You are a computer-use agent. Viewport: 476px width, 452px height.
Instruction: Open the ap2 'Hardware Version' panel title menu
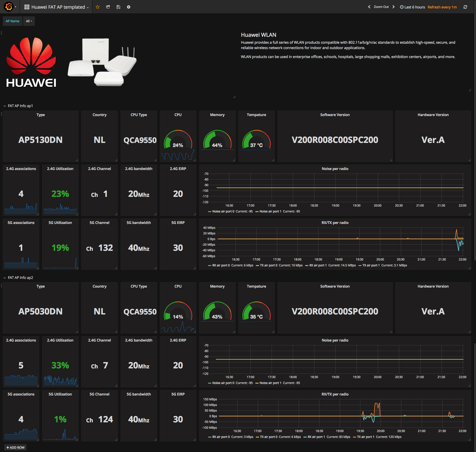(x=433, y=286)
